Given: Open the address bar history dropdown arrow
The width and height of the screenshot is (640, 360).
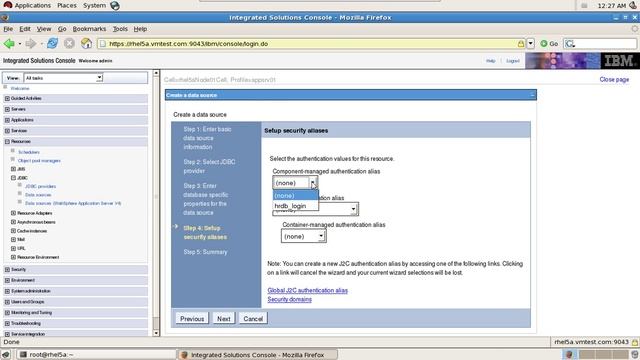Looking at the screenshot, I should click(x=531, y=44).
